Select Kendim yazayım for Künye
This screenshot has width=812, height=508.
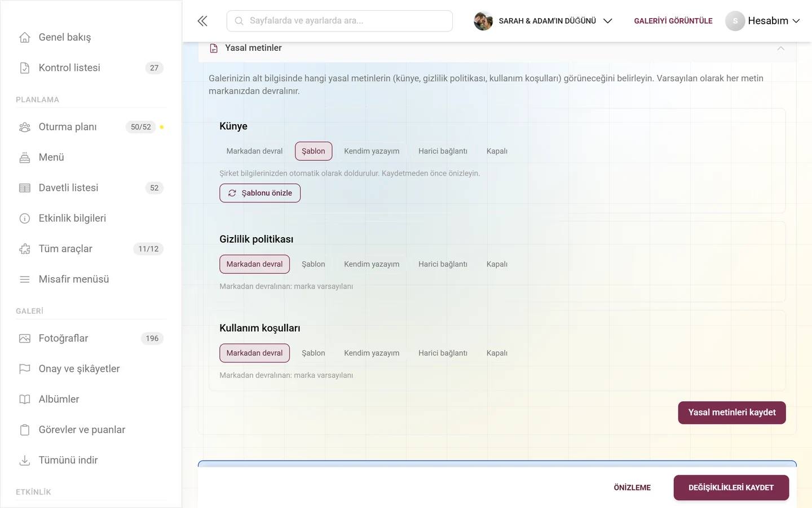pyautogui.click(x=372, y=151)
